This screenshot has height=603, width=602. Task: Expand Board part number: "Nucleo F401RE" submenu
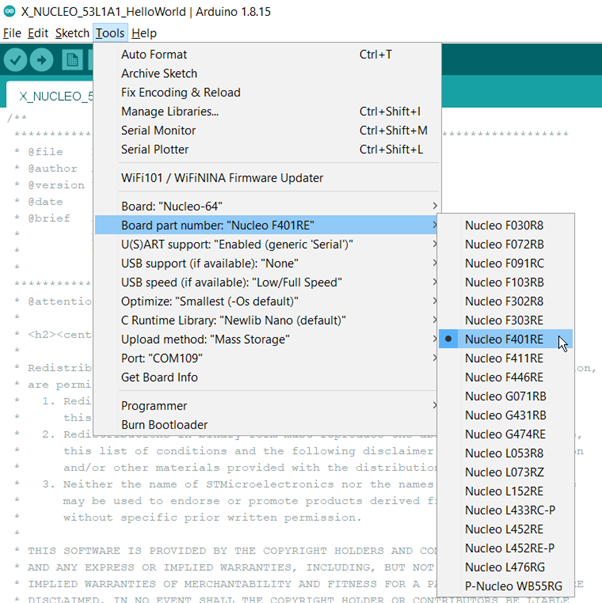266,225
